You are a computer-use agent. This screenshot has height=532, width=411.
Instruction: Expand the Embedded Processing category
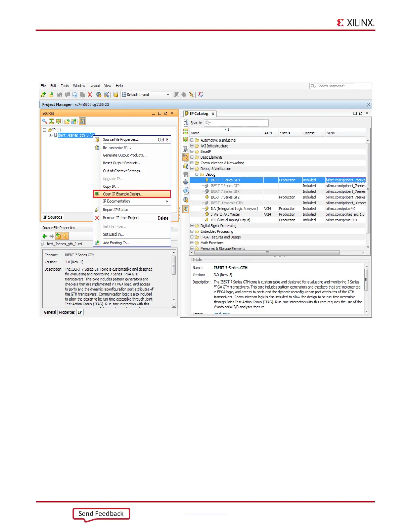(x=192, y=231)
